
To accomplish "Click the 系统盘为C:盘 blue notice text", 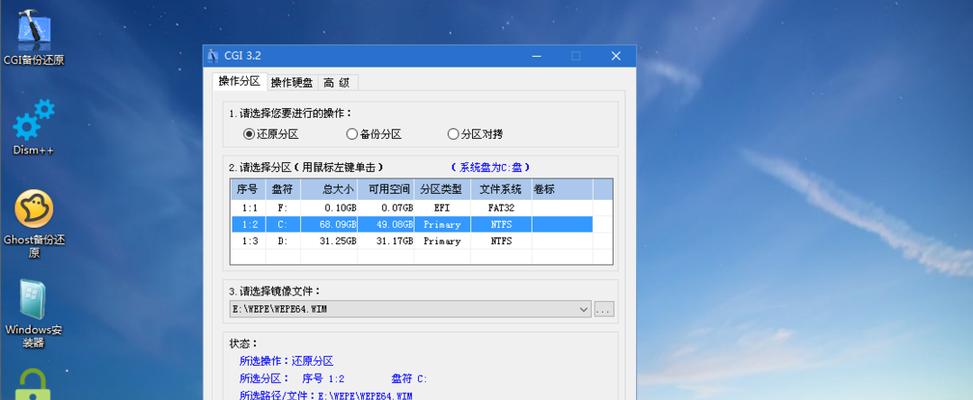I will [490, 167].
